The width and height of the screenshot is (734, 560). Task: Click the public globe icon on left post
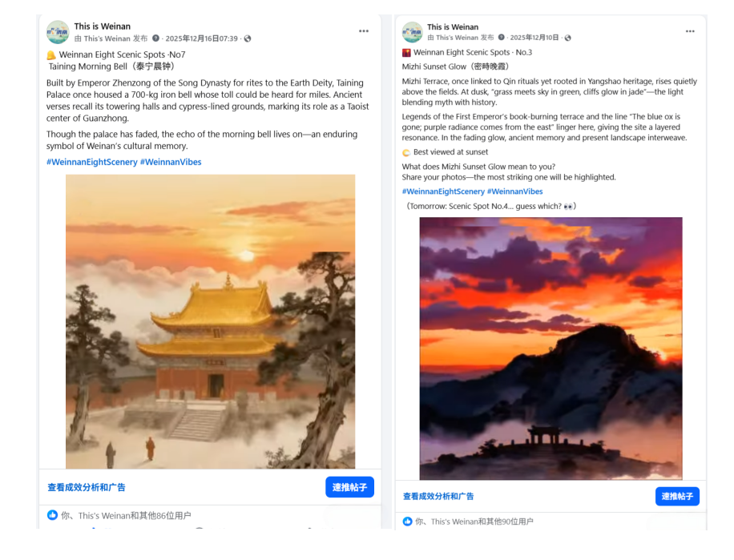[248, 38]
